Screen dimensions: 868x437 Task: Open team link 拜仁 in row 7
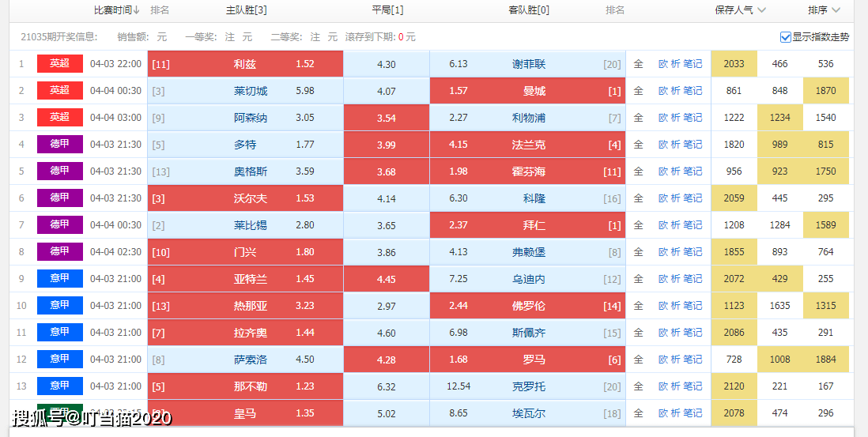coord(534,225)
